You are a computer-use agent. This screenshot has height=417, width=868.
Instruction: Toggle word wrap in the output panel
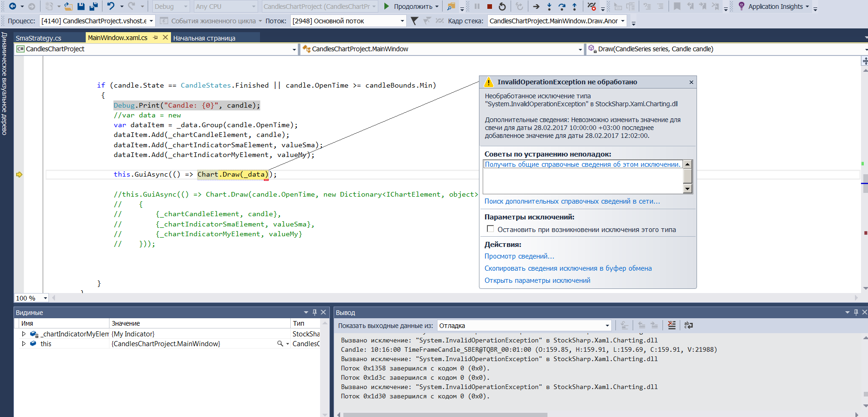[688, 325]
